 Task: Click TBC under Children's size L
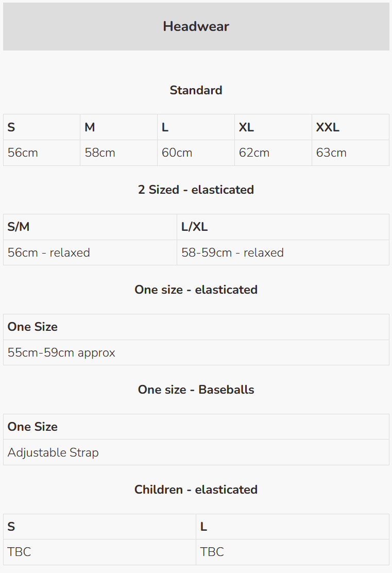pos(212,552)
